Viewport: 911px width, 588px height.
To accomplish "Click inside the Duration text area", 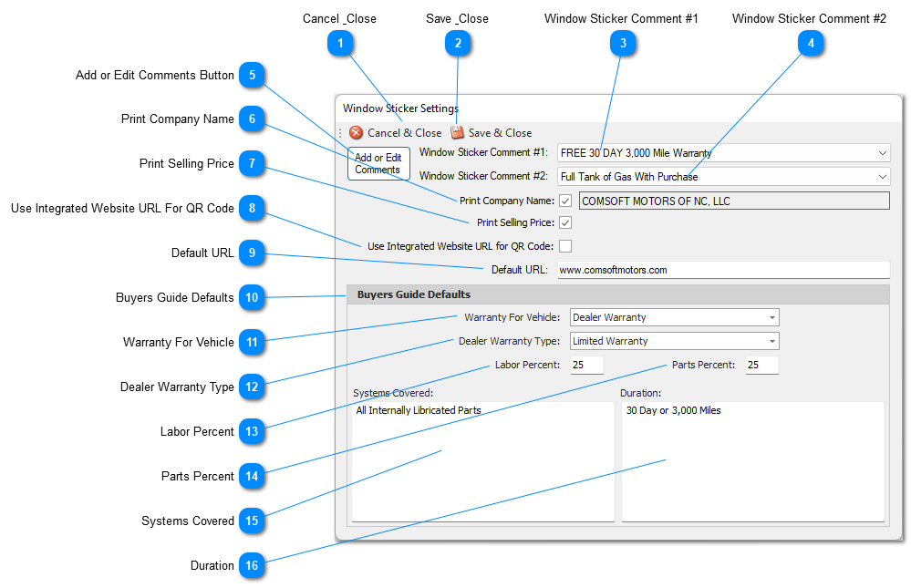I will pyautogui.click(x=753, y=462).
